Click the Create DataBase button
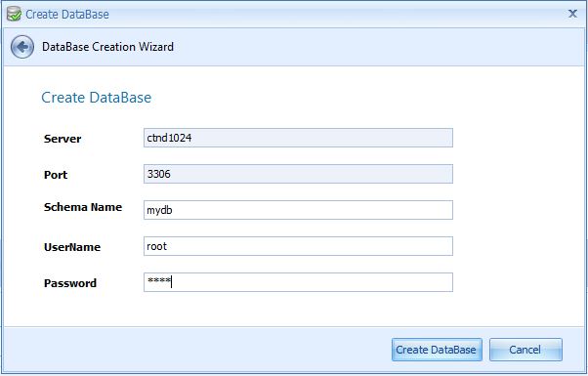 coord(437,350)
